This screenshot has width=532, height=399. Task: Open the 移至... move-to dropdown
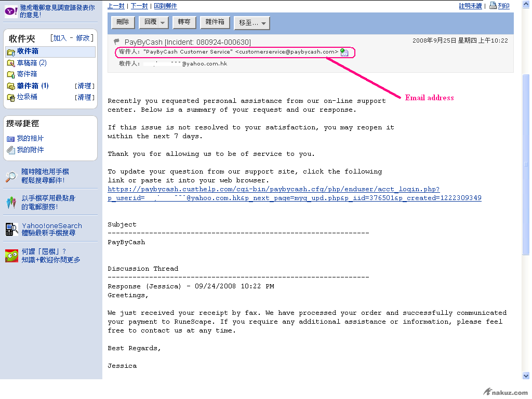pyautogui.click(x=252, y=23)
